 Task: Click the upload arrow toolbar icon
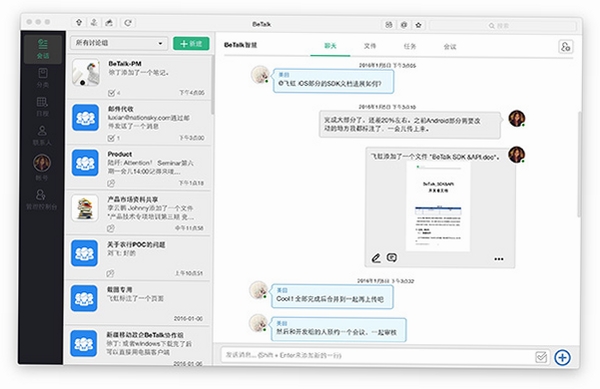[79, 23]
